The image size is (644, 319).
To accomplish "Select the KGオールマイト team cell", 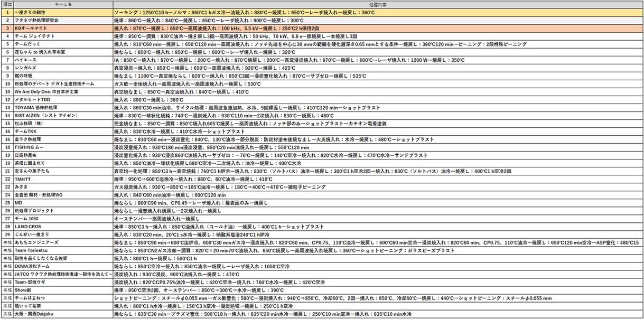I will pyautogui.click(x=63, y=28).
